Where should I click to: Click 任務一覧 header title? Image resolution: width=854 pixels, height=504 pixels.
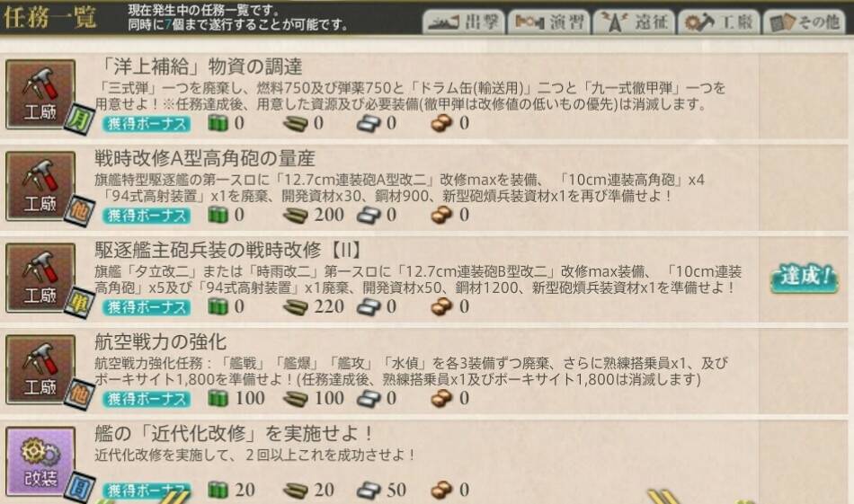(x=50, y=17)
